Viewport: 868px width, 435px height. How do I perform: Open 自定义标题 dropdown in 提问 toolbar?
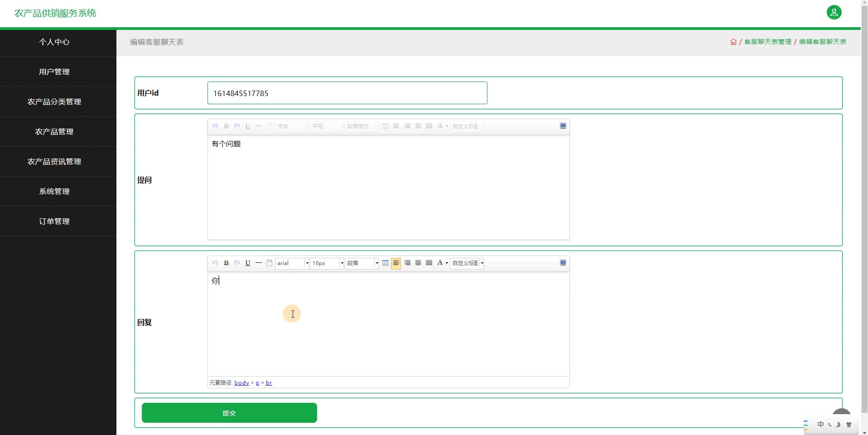pos(467,126)
